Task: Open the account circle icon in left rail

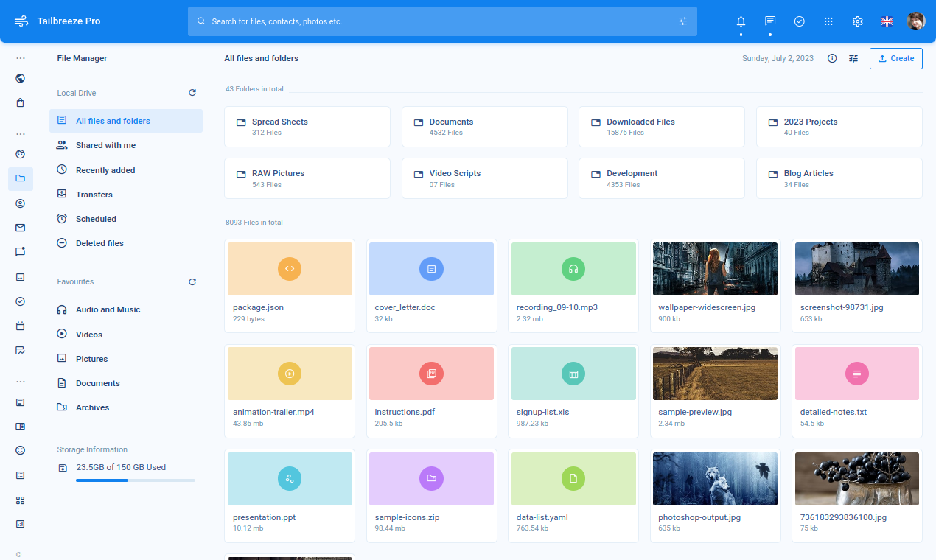Action: point(21,203)
